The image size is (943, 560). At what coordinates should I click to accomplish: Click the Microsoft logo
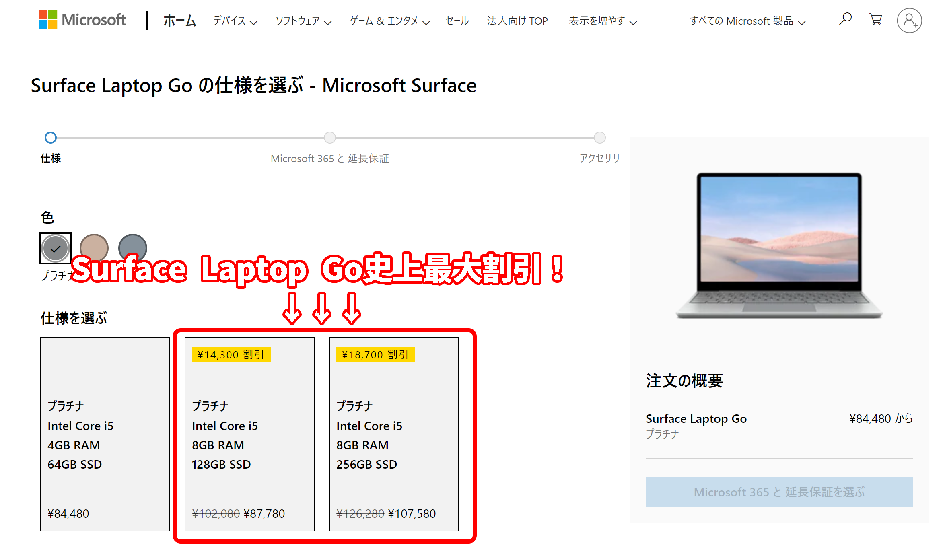pos(82,20)
